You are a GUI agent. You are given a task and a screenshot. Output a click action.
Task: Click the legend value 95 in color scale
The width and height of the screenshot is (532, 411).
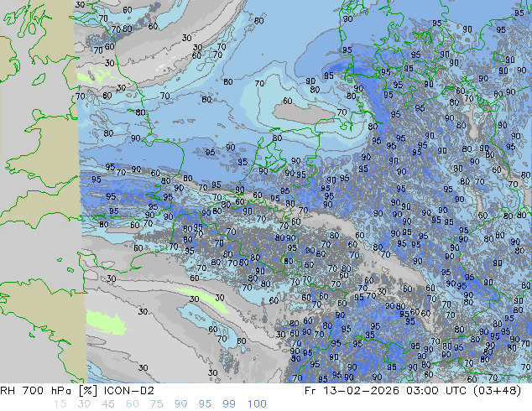(x=205, y=404)
